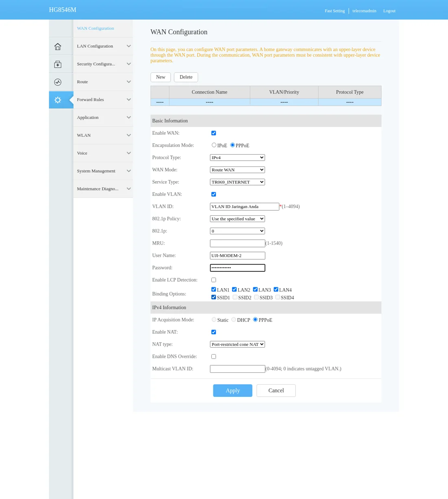448x499 pixels.
Task: Select PPPoE IP acquisition mode radio
Action: coord(255,320)
